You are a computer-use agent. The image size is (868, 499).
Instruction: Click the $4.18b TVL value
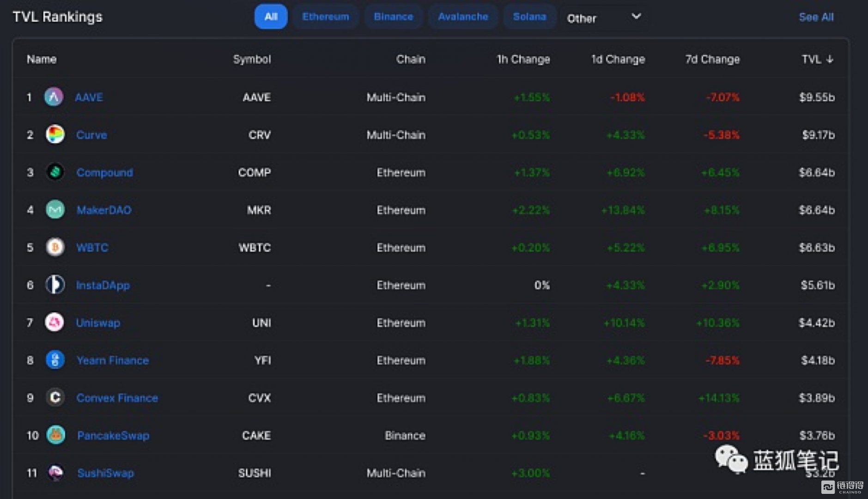click(x=818, y=360)
